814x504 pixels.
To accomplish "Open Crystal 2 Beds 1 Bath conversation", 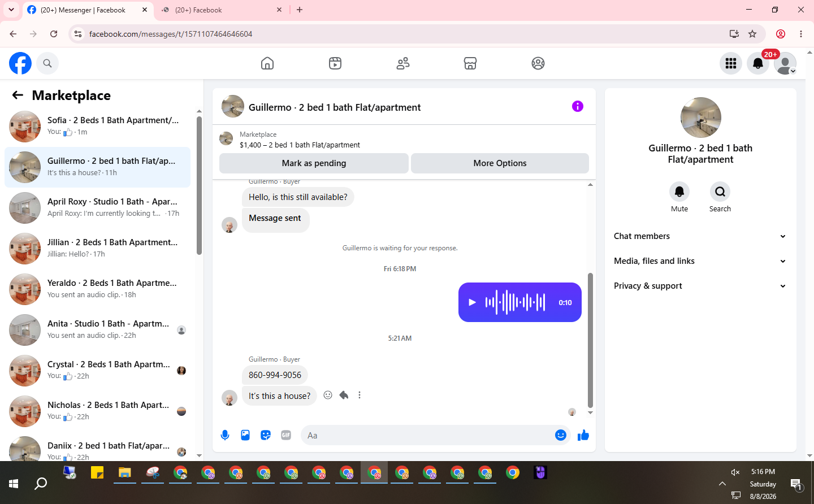I will [97, 371].
